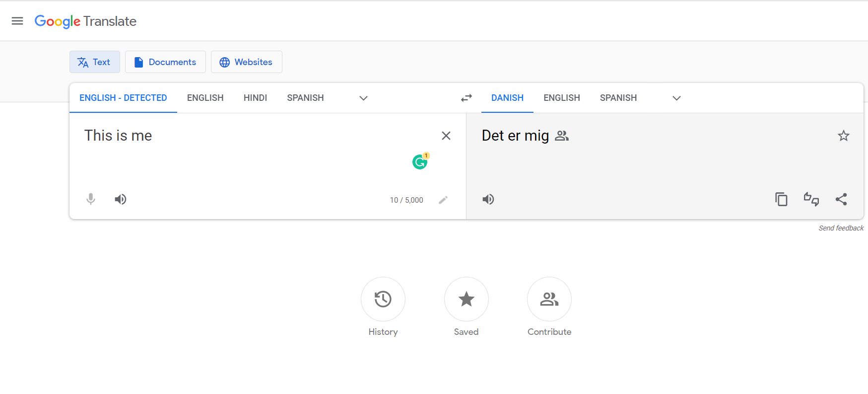Image resolution: width=868 pixels, height=394 pixels.
Task: Select Hindi as source language
Action: tap(255, 98)
